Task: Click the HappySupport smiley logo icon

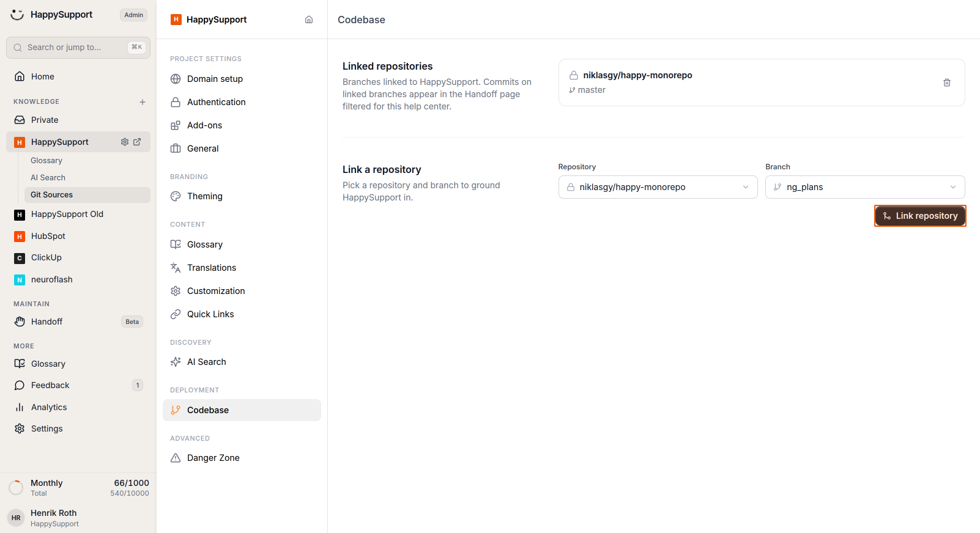Action: 17,15
